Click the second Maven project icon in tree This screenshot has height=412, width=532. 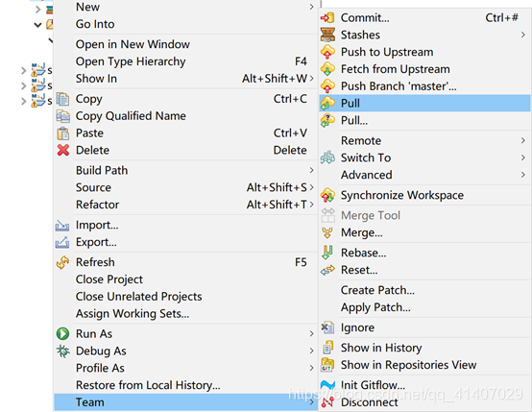38,85
